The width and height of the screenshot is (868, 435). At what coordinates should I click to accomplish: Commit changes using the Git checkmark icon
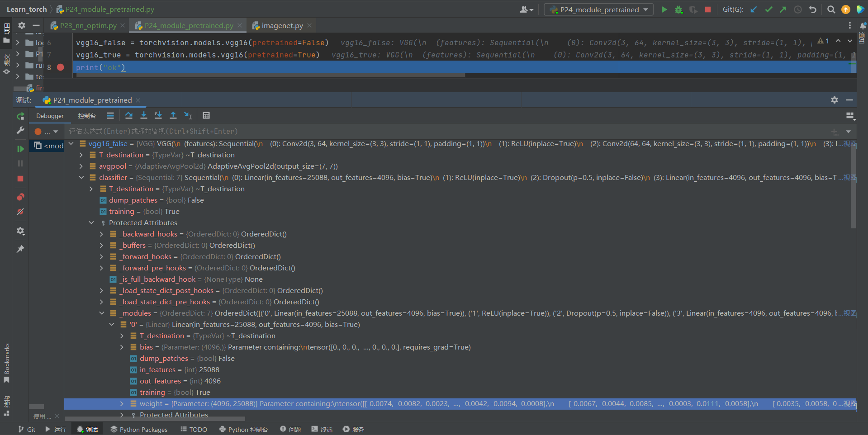point(768,9)
